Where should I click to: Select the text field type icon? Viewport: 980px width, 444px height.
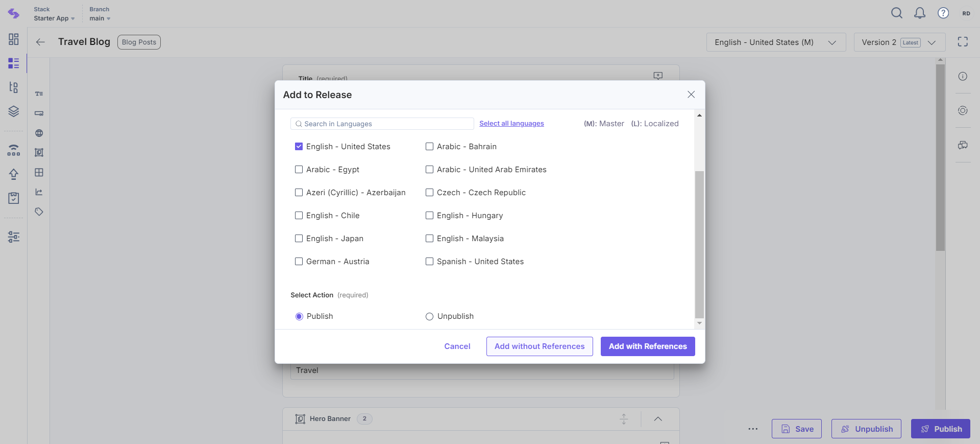click(39, 94)
